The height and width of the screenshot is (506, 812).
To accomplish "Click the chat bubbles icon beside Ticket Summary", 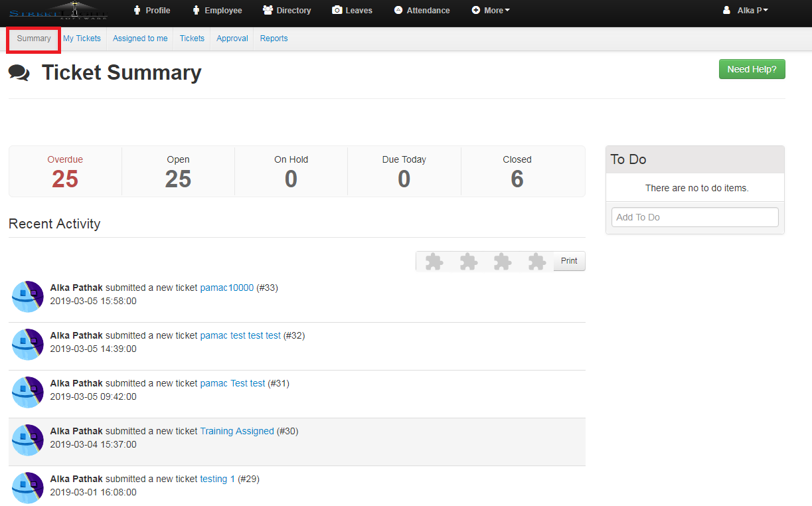I will [x=19, y=72].
